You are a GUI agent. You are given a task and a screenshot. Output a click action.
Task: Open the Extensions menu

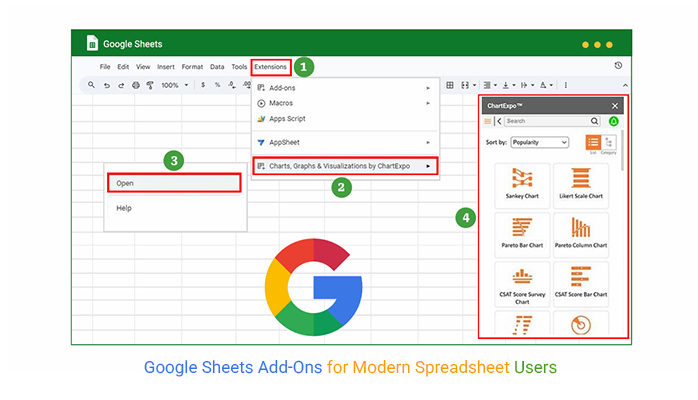click(x=271, y=67)
